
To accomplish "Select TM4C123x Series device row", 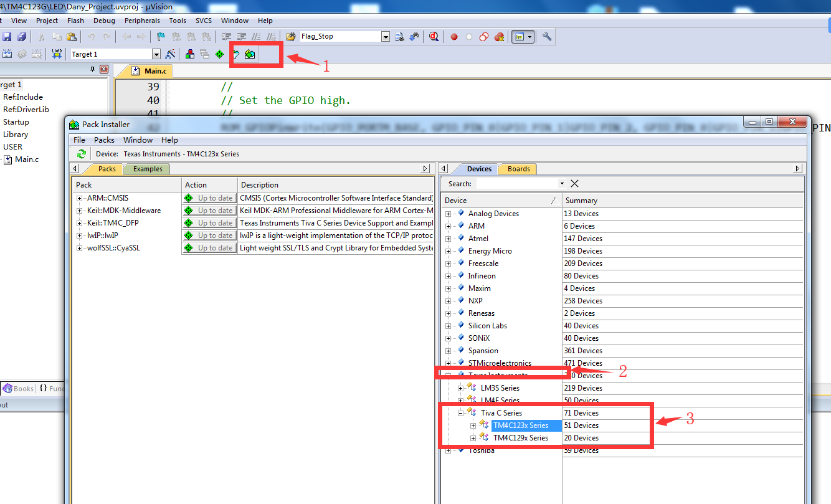I will tap(521, 426).
